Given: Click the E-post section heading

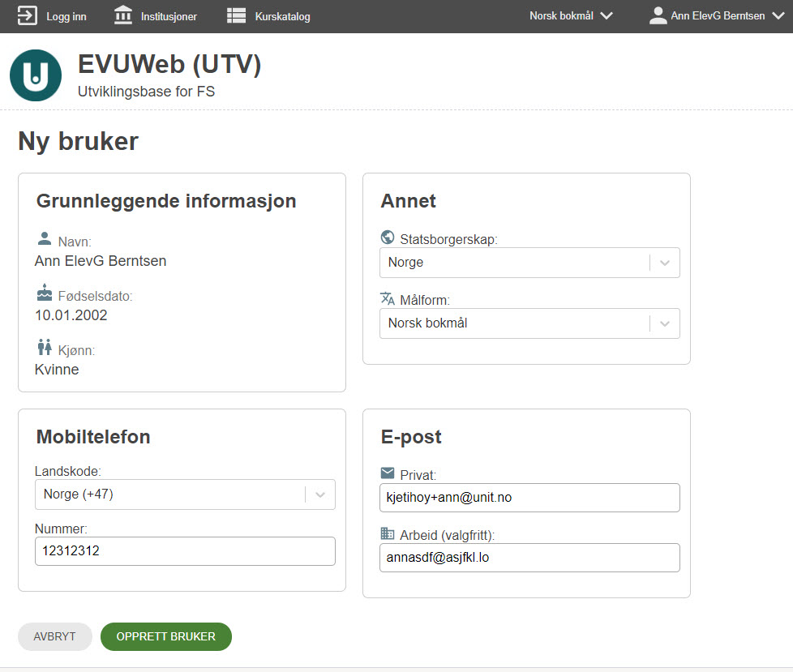Looking at the screenshot, I should [410, 437].
